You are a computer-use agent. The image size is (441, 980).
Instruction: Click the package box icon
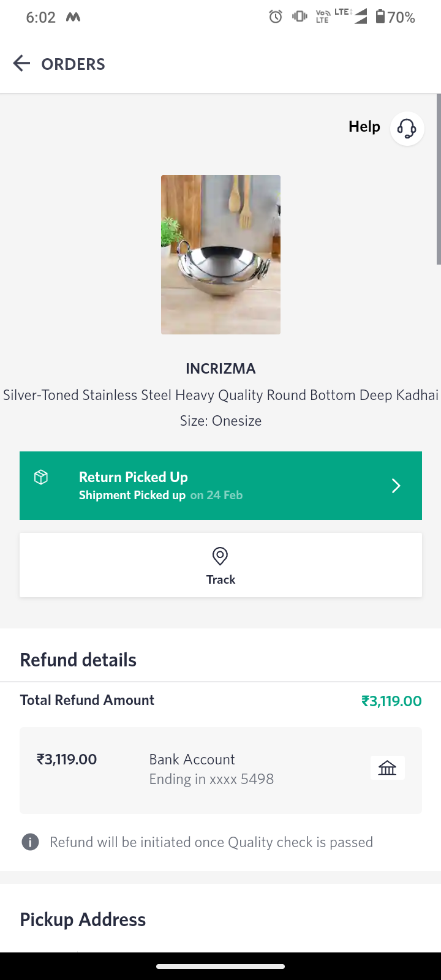coord(41,477)
